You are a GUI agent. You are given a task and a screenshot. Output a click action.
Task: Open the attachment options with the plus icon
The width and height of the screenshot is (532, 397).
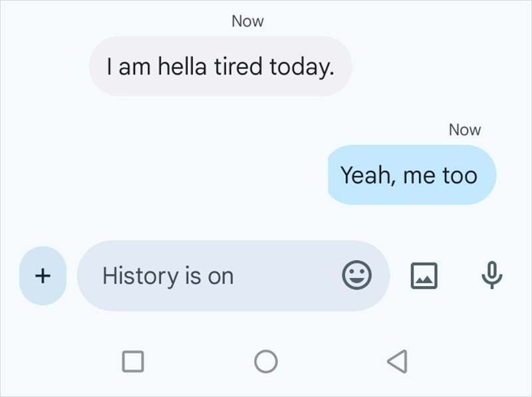click(42, 276)
